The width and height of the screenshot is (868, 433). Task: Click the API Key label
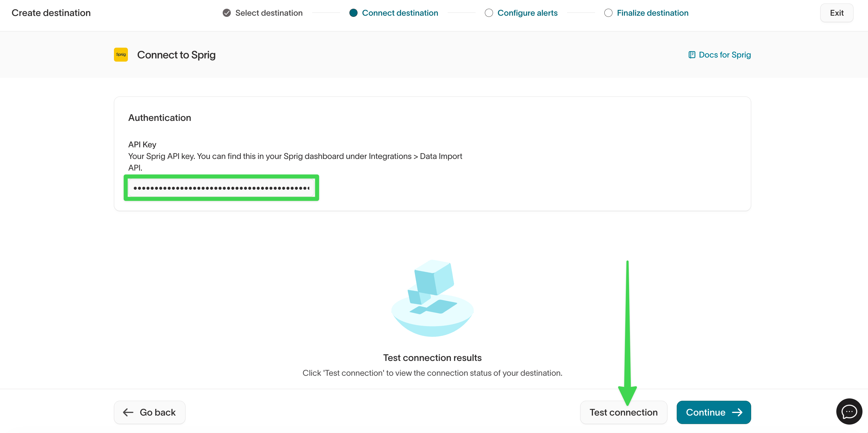(x=142, y=144)
